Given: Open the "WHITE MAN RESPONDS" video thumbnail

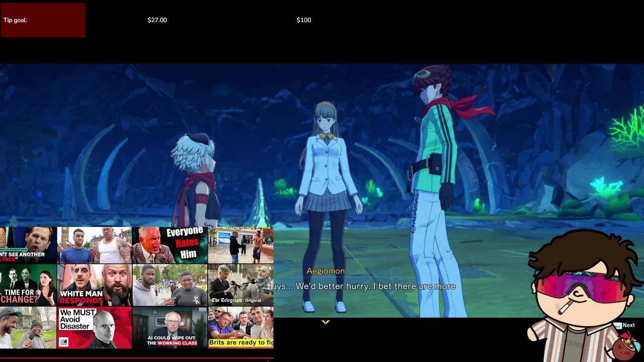Looking at the screenshot, I should coord(94,285).
